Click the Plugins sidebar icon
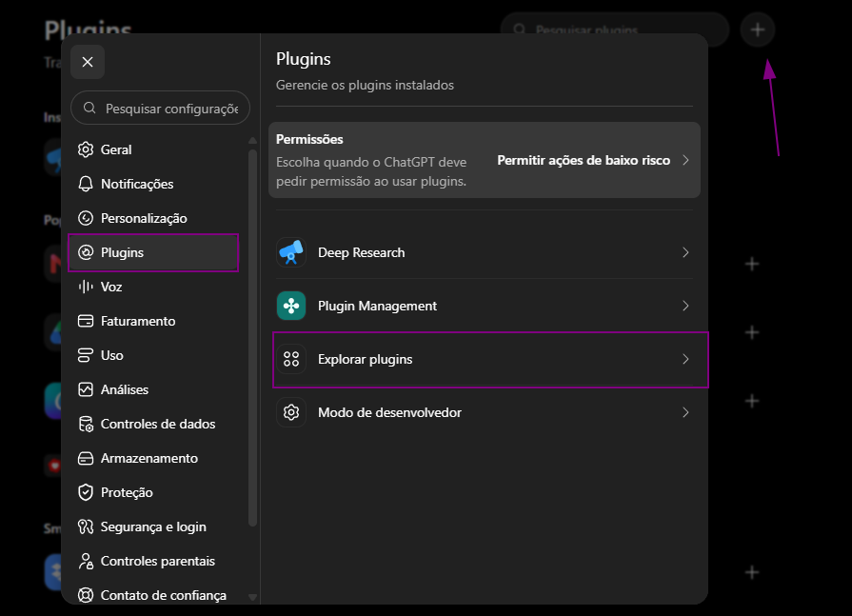Viewport: 852px width, 616px height. (x=86, y=252)
